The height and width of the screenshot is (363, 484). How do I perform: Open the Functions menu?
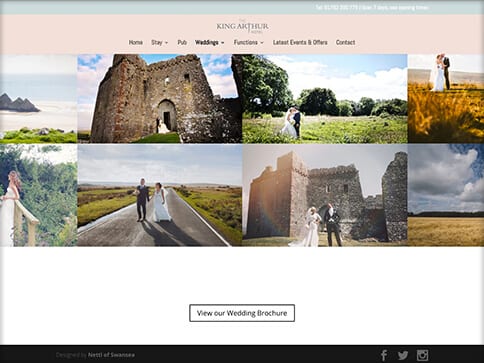click(x=246, y=42)
